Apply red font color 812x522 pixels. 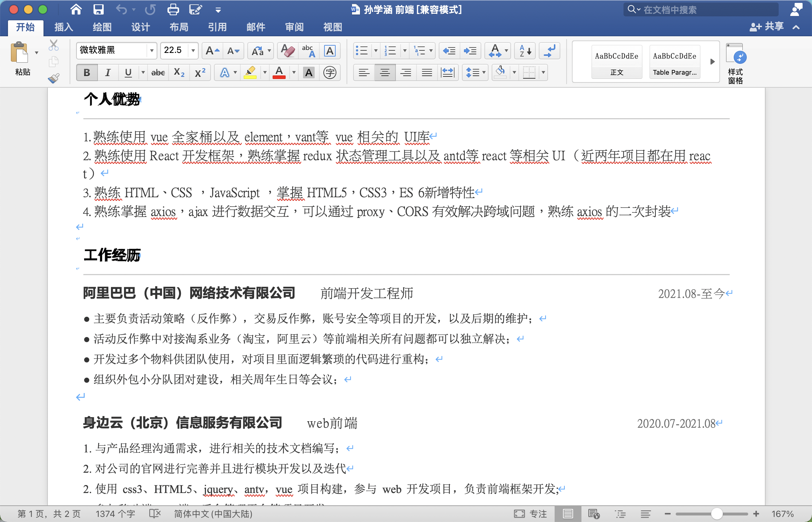[279, 72]
